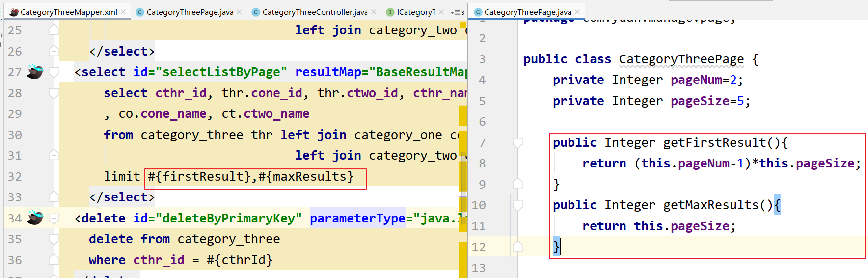Toggle the fold marker at XML line 35
Viewport: 868px width, 278px height.
pyautogui.click(x=54, y=239)
